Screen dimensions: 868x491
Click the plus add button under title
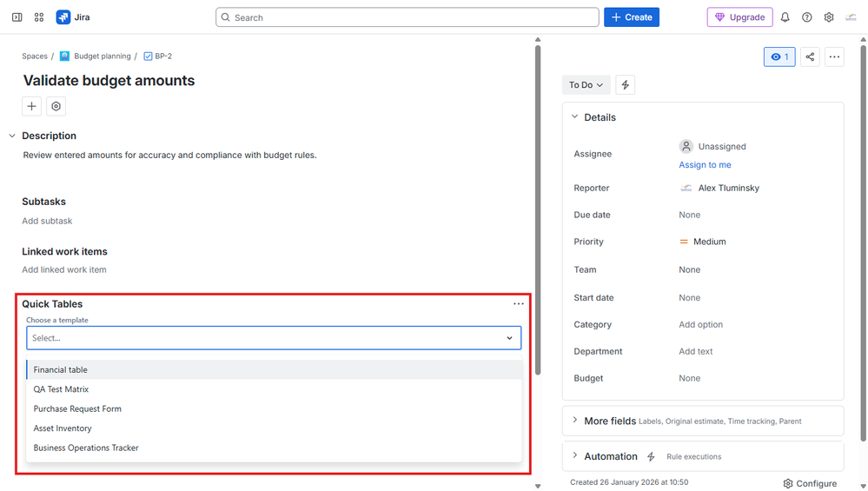(31, 106)
